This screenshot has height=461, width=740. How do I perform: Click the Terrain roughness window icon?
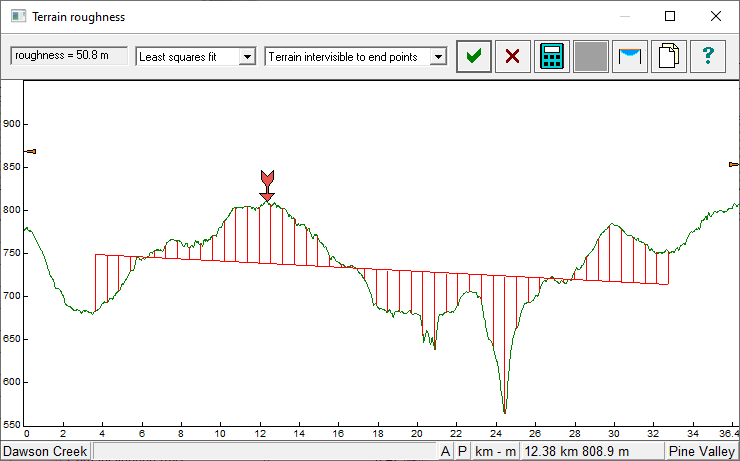point(16,17)
